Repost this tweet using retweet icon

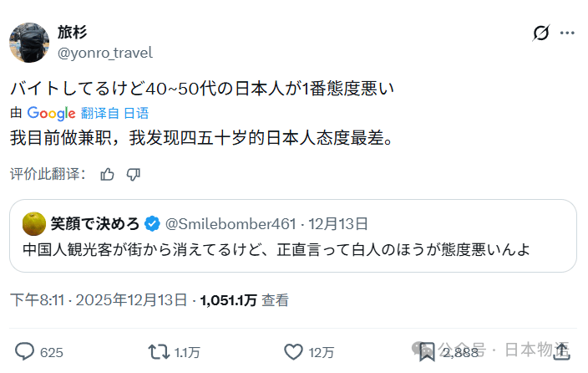[x=157, y=351]
